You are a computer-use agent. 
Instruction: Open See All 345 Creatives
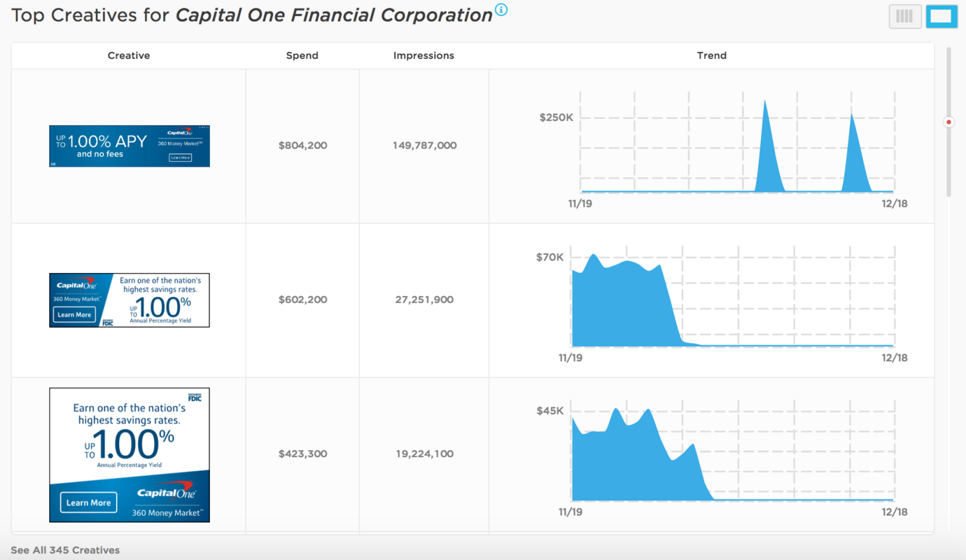[64, 550]
